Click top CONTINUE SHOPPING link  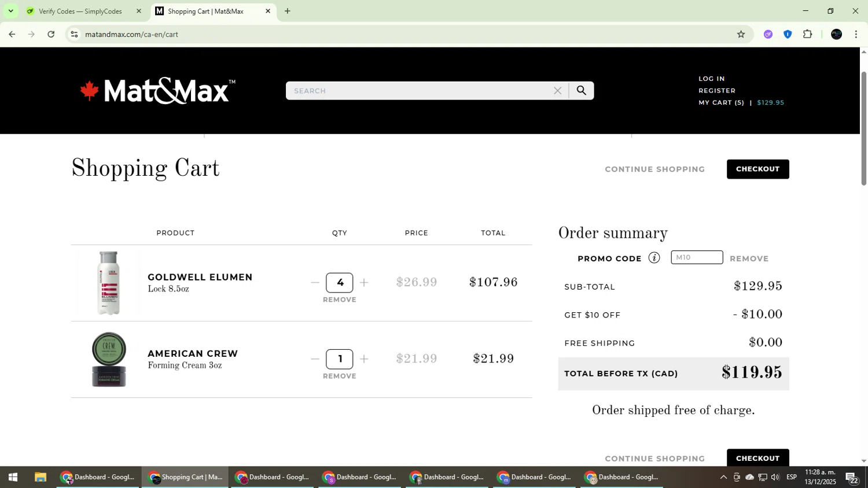point(654,169)
